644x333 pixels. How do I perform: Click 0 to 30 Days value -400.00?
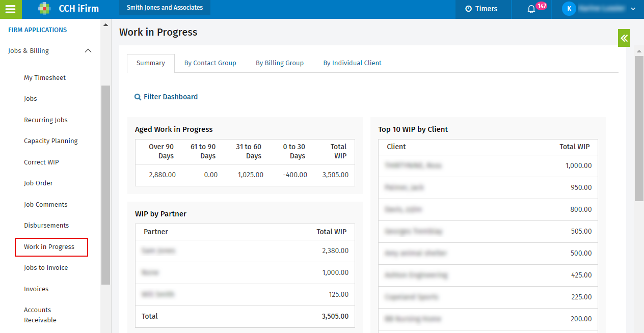295,175
